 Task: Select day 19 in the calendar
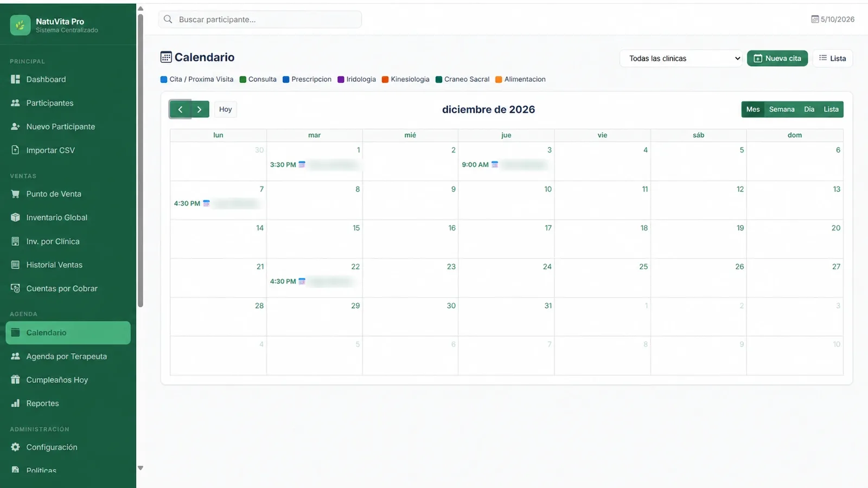click(740, 228)
